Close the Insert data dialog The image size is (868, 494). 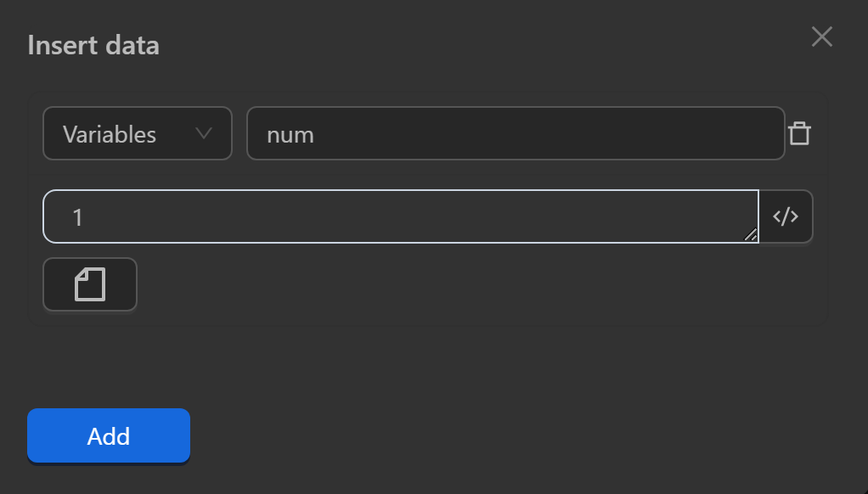821,36
